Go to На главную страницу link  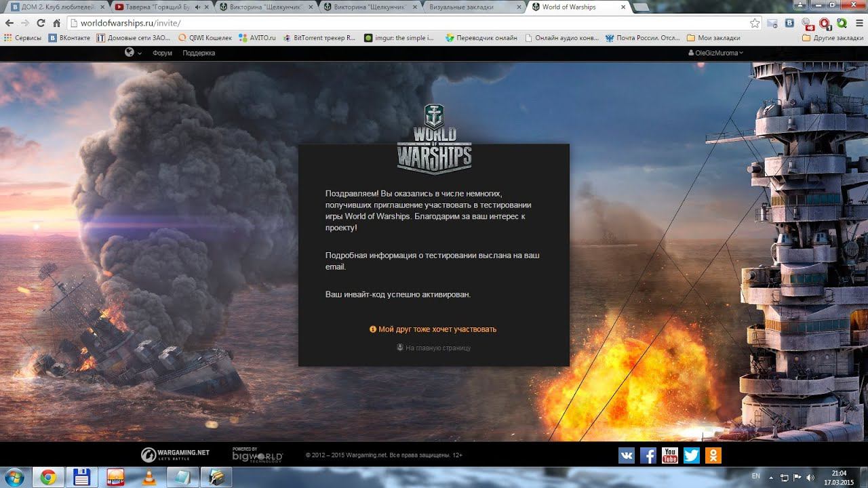pos(433,348)
